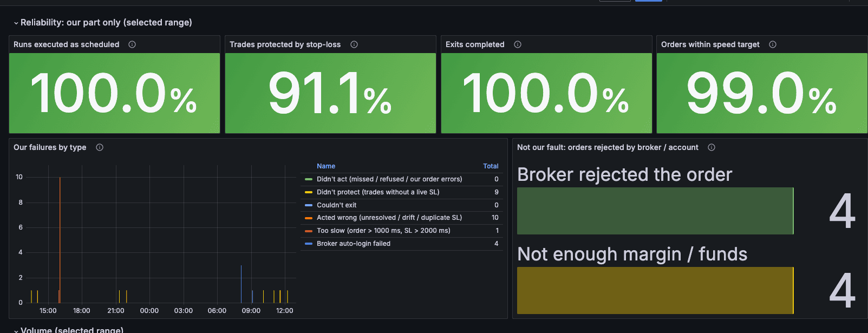Click total value 10 for Acted wrong
The width and height of the screenshot is (868, 333).
[x=495, y=218]
